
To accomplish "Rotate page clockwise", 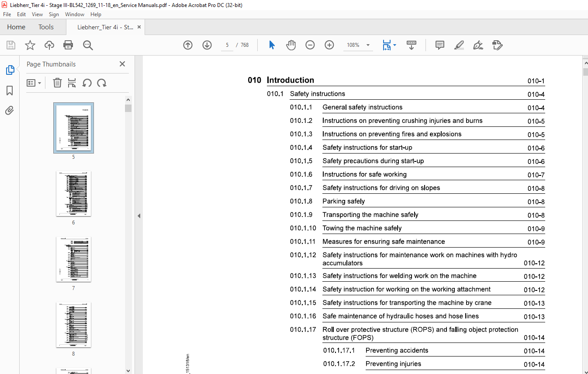I will click(102, 83).
